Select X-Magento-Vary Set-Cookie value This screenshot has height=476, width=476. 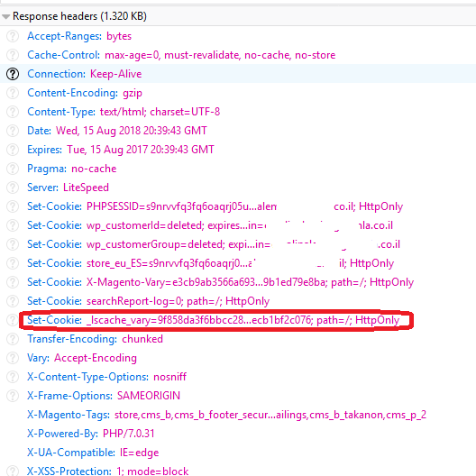[250, 282]
